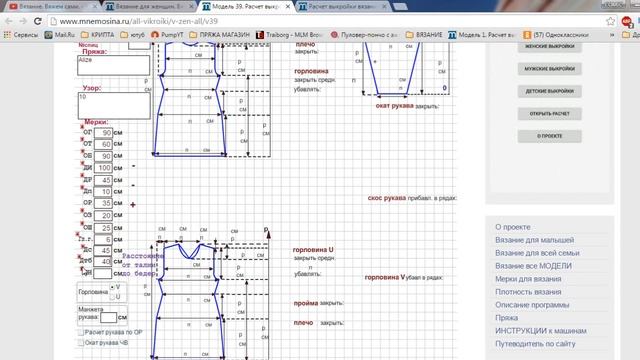This screenshot has height=360, width=640.
Task: Click the ОГ measurement field with 90
Action: click(x=103, y=133)
